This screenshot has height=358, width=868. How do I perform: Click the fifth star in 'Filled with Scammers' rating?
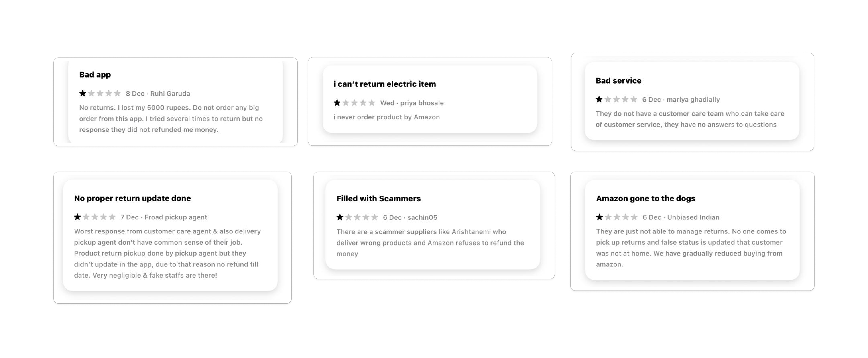pos(375,217)
